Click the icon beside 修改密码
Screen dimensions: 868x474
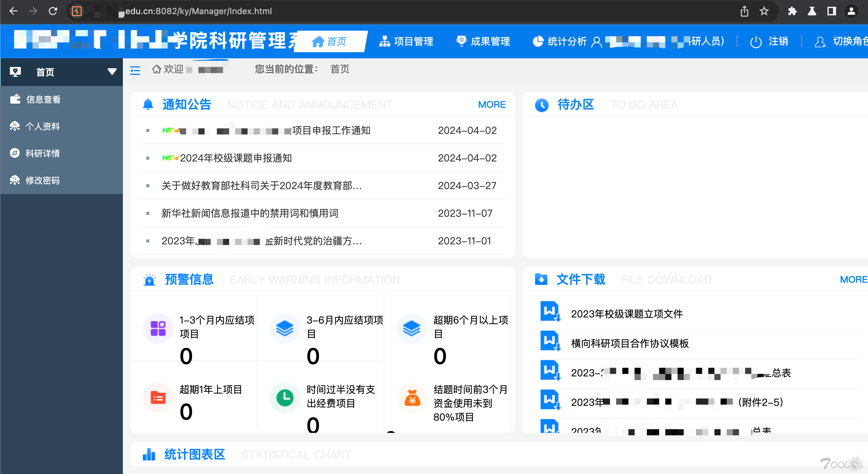pyautogui.click(x=14, y=180)
